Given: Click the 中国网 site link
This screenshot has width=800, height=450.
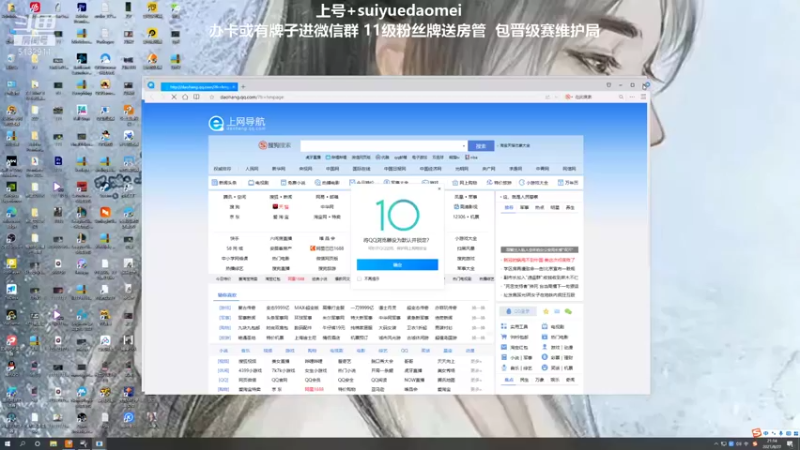Looking at the screenshot, I should (332, 169).
